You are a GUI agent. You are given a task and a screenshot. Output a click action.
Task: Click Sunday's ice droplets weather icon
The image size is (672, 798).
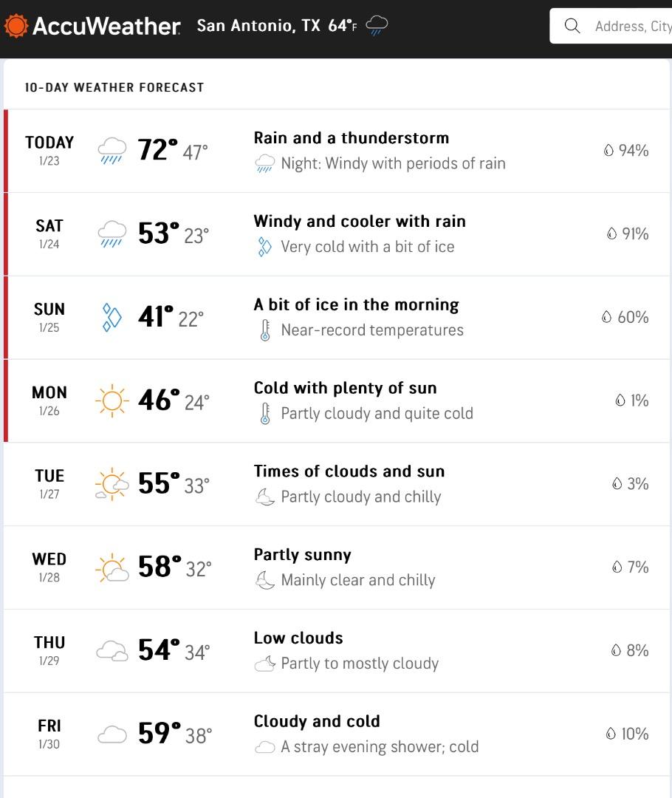coord(112,318)
